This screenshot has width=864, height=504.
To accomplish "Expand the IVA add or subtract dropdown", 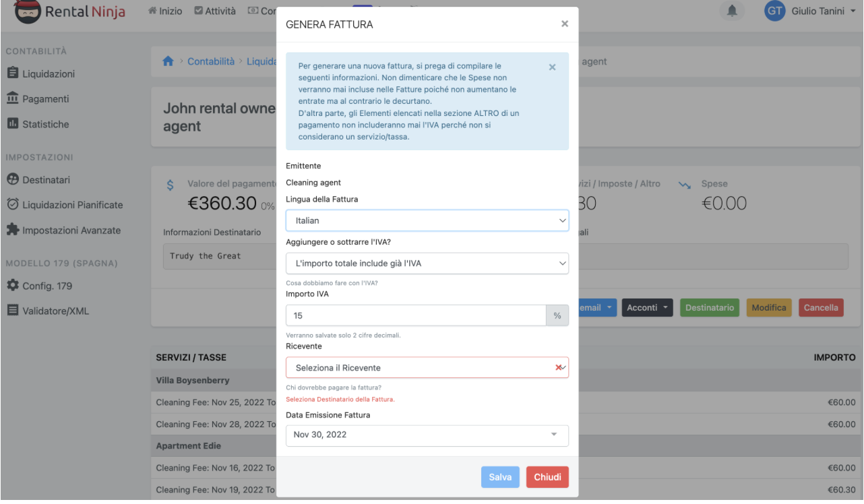I will coord(427,263).
